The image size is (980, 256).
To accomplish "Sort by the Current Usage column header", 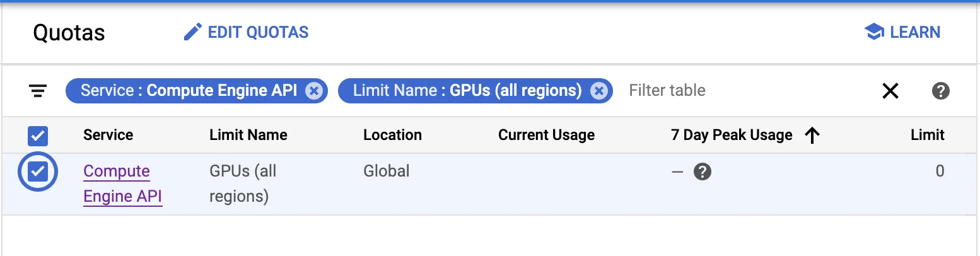I will (x=546, y=135).
